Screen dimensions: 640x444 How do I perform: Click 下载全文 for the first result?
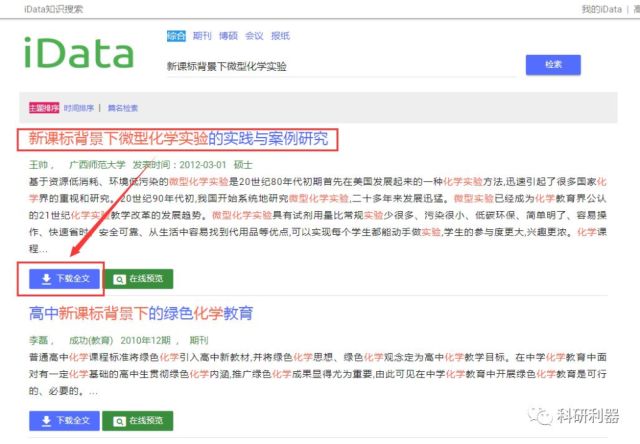pyautogui.click(x=64, y=279)
